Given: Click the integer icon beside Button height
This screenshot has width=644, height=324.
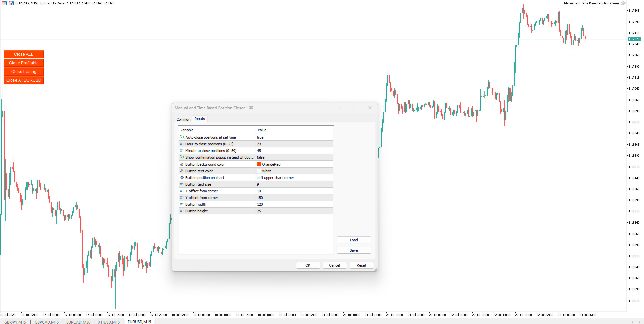Looking at the screenshot, I should point(182,211).
